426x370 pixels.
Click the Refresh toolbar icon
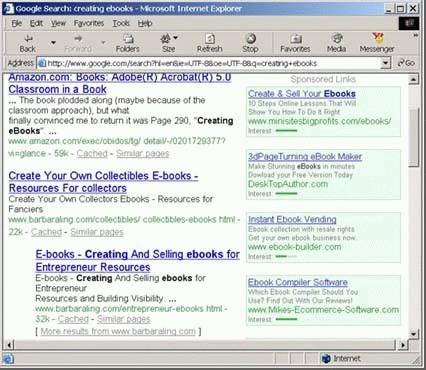(209, 43)
